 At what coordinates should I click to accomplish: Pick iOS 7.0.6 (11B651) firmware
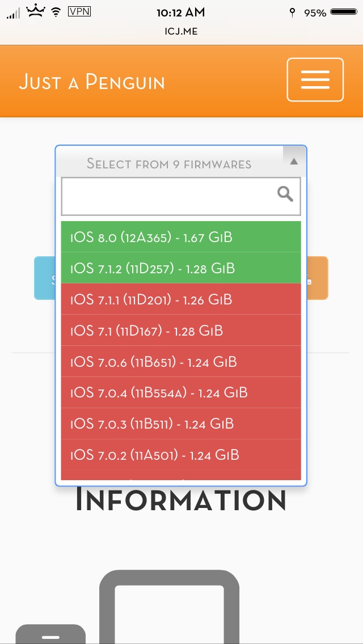(181, 362)
